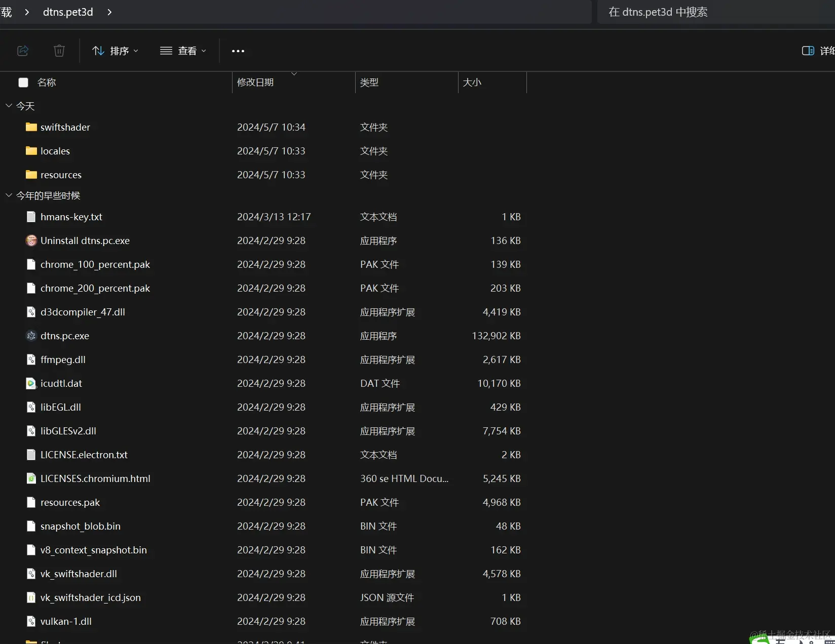Select hmans-key.txt file icon
Image resolution: width=835 pixels, height=644 pixels.
(x=31, y=217)
